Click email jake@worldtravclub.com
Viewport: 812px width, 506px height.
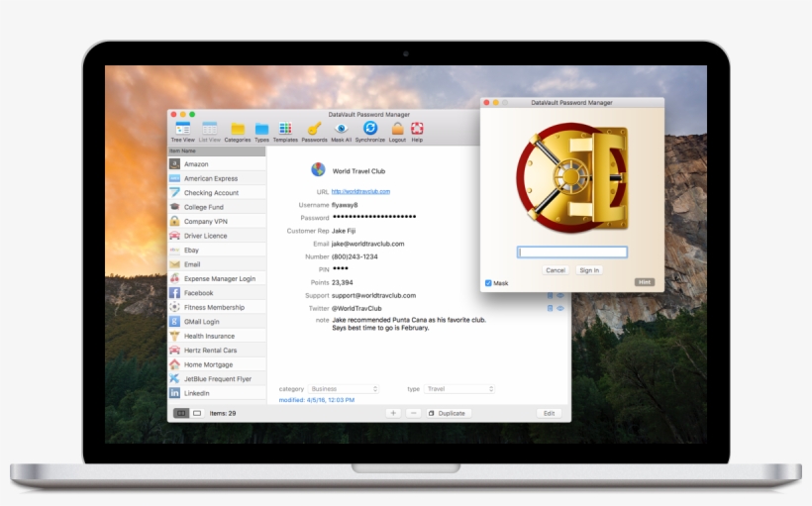click(x=367, y=244)
